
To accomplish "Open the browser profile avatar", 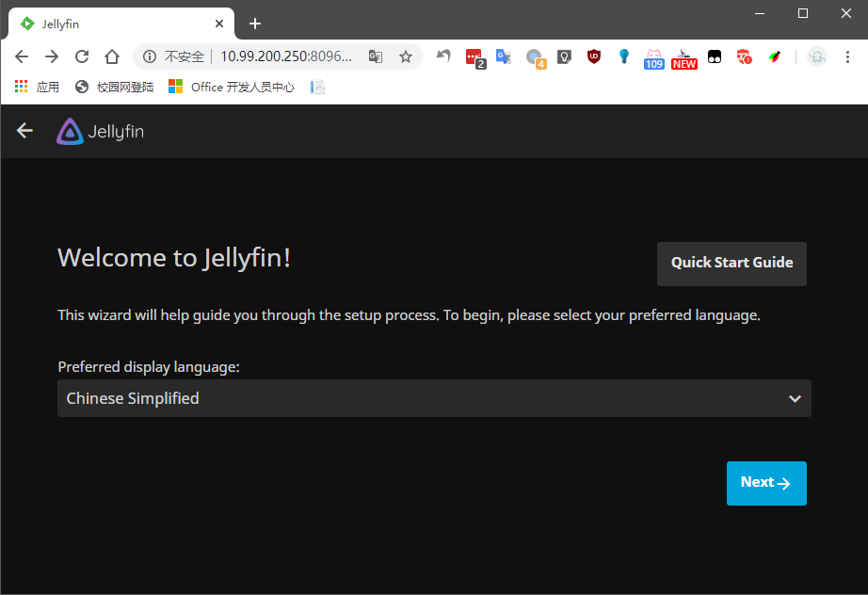I will tap(817, 56).
